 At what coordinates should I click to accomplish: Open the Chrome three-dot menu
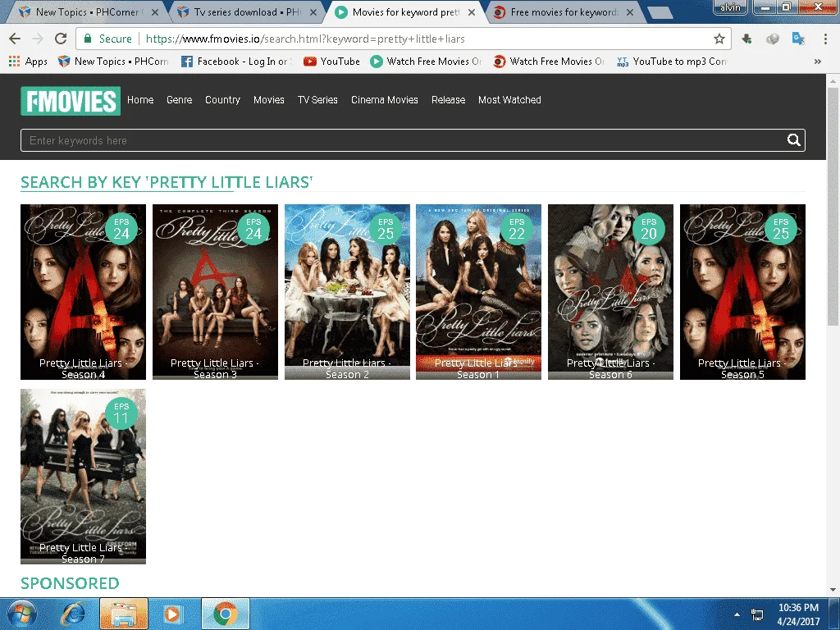(825, 39)
